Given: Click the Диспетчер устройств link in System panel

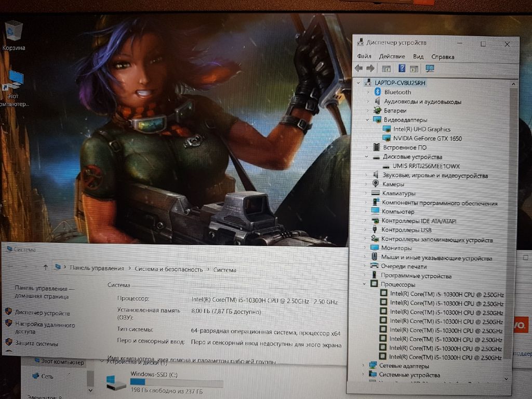Looking at the screenshot, I should coord(42,313).
